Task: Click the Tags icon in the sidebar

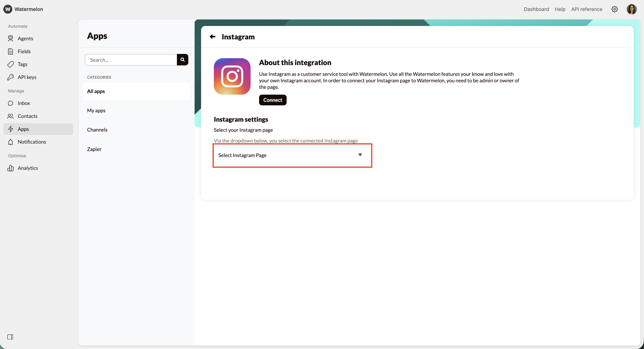Action: 11,64
